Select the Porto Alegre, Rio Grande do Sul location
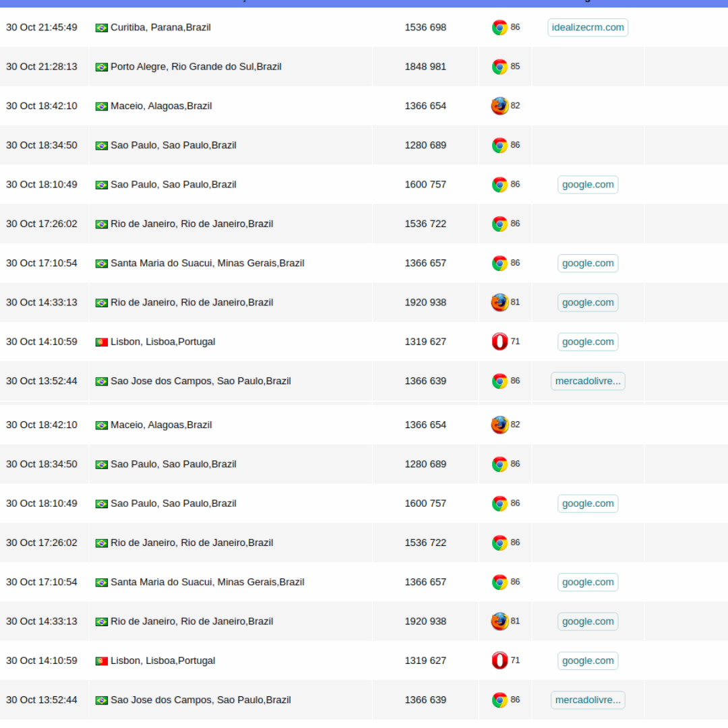 pos(195,67)
